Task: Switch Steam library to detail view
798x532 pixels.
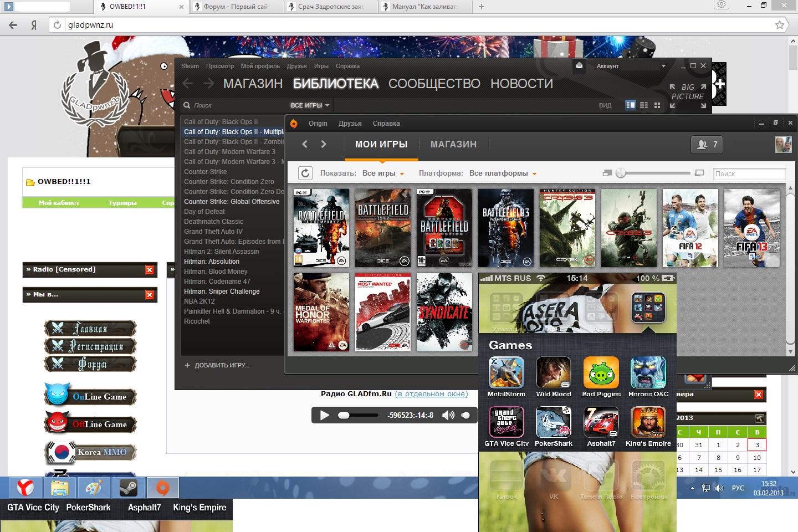Action: (631, 105)
